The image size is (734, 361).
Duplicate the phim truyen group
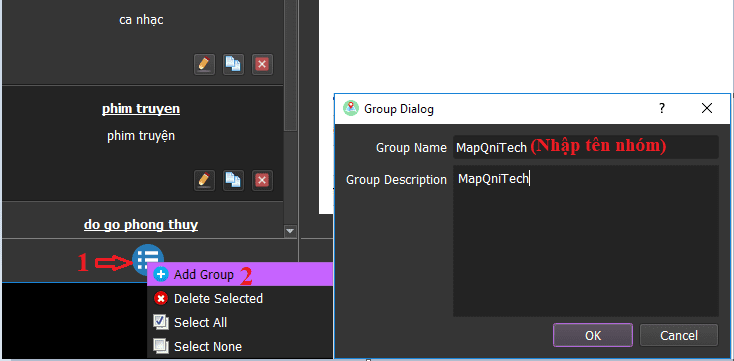coord(233,180)
